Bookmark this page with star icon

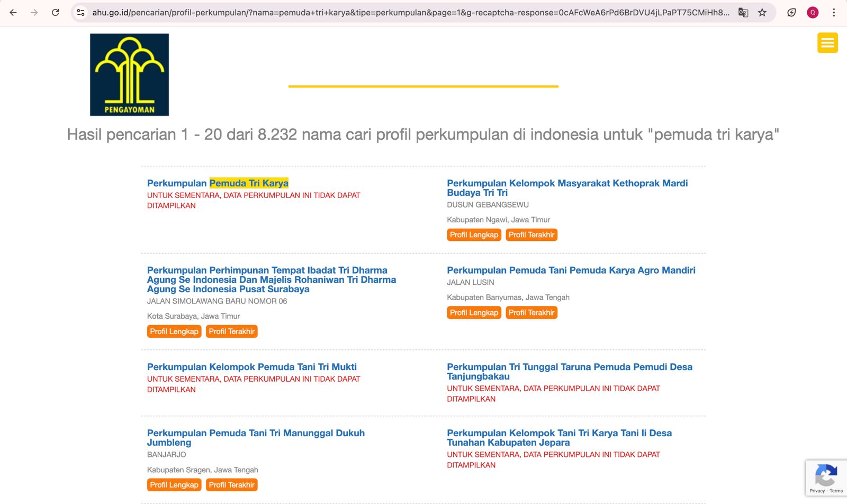pyautogui.click(x=762, y=12)
